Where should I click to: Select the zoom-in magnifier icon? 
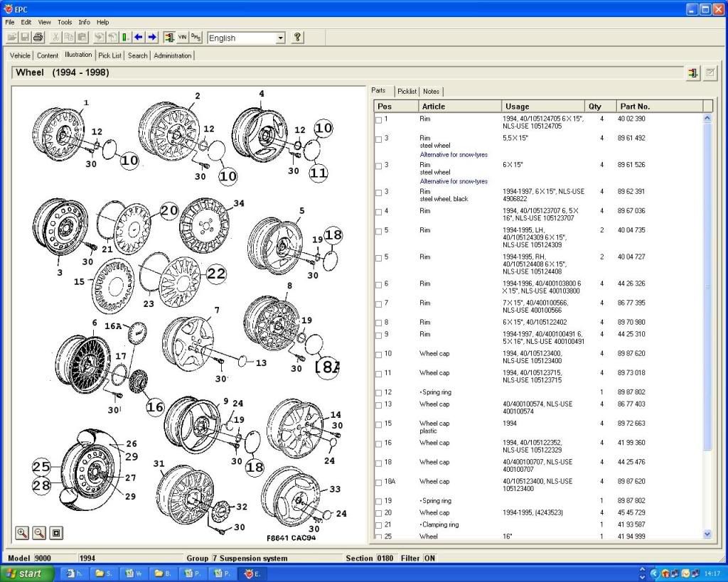click(x=21, y=533)
